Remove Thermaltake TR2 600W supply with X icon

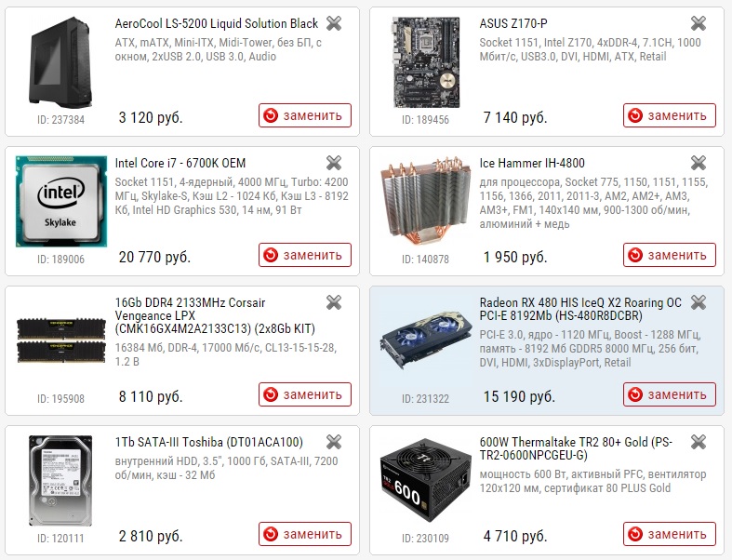699,442
